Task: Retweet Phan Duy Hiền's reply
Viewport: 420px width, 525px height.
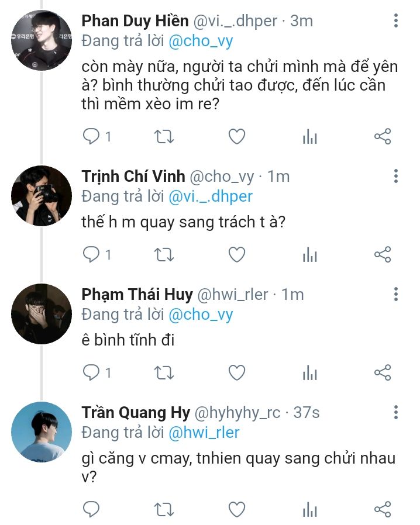Action: [164, 137]
